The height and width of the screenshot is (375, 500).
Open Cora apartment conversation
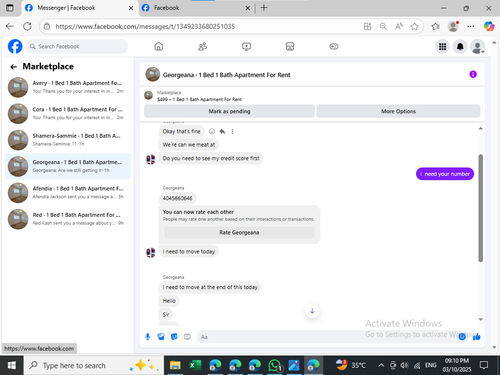click(x=68, y=113)
